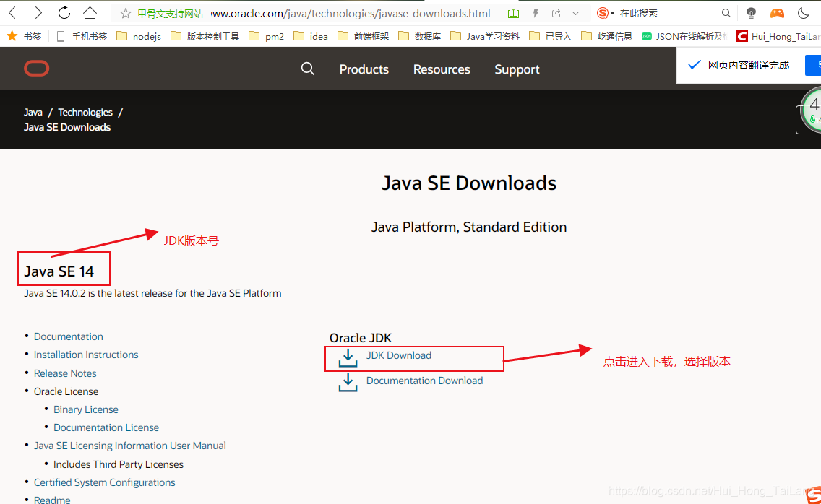The image size is (821, 504).
Task: Open the 已导入 bookmark folder
Action: [550, 36]
